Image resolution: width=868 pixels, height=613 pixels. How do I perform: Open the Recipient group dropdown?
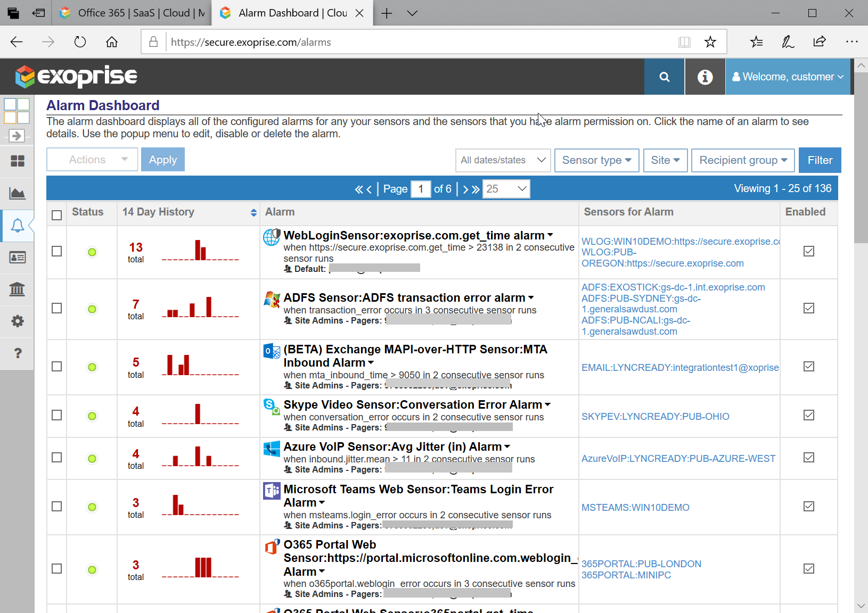tap(743, 160)
